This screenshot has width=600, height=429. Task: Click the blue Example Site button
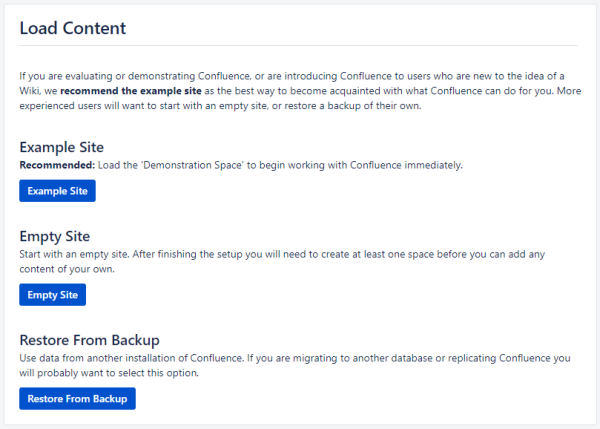(x=57, y=191)
